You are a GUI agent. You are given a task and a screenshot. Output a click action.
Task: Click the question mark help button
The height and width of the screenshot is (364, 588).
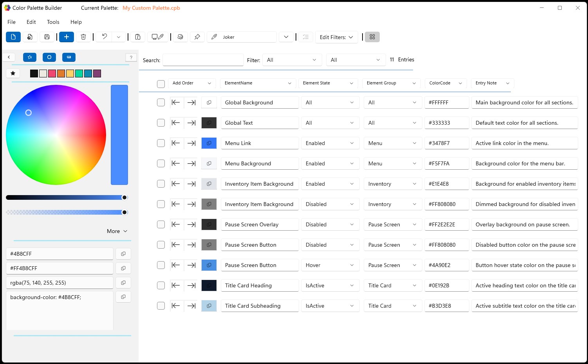pyautogui.click(x=131, y=57)
